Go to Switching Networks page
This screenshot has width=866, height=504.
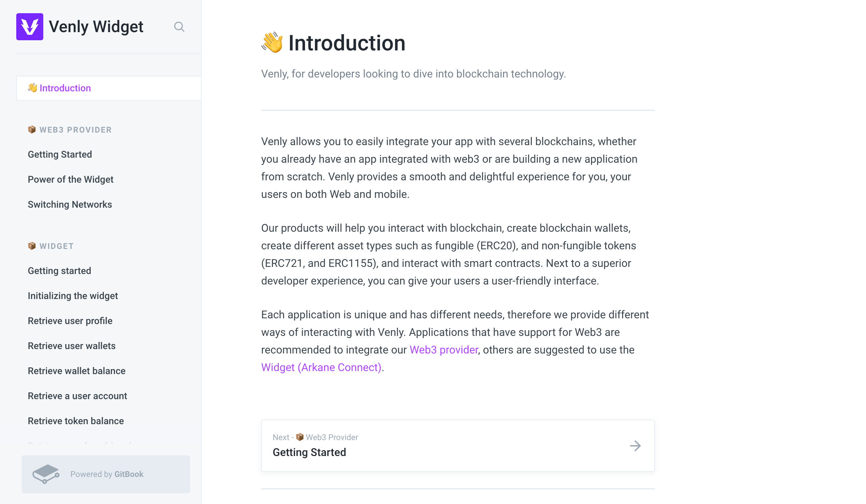coord(70,204)
